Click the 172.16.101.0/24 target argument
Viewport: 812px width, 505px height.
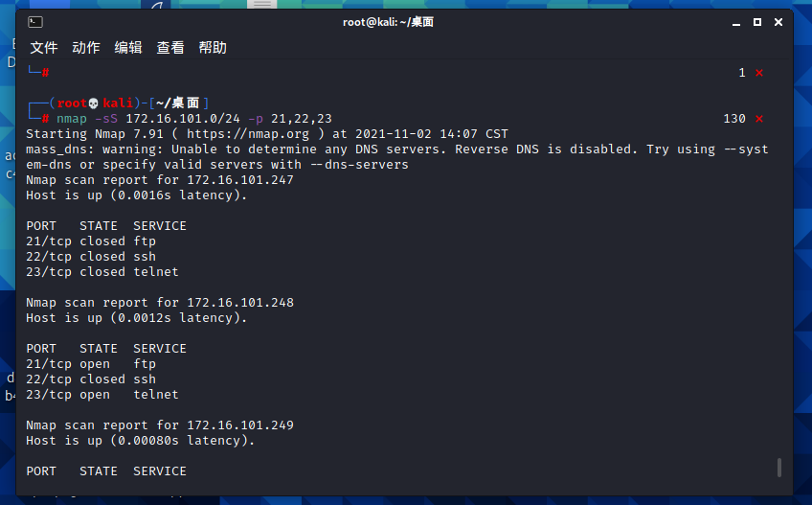coord(183,119)
